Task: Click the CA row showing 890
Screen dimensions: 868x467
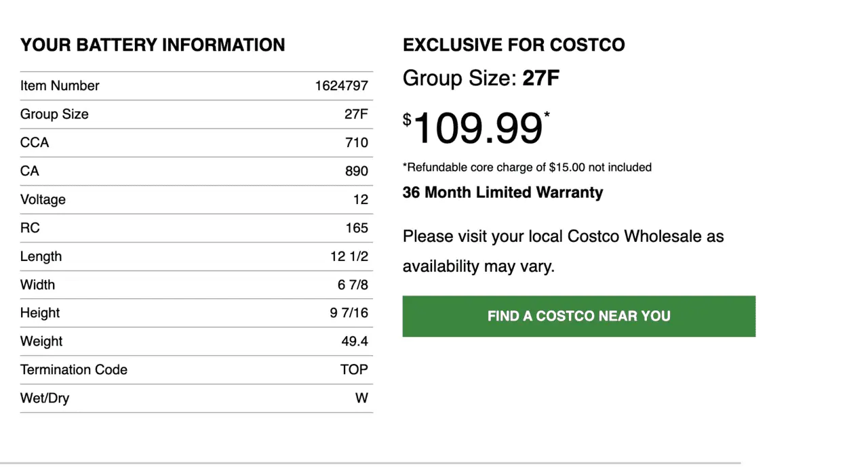Action: pyautogui.click(x=197, y=171)
